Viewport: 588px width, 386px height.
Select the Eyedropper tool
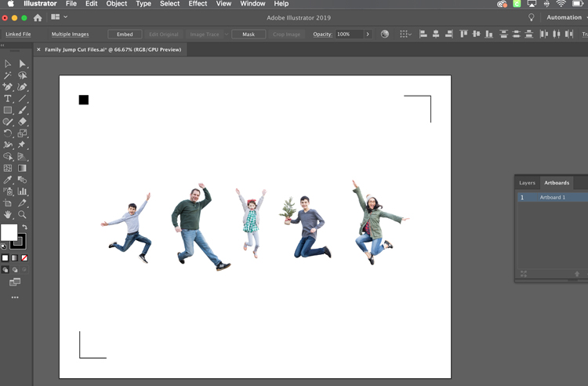[8, 180]
